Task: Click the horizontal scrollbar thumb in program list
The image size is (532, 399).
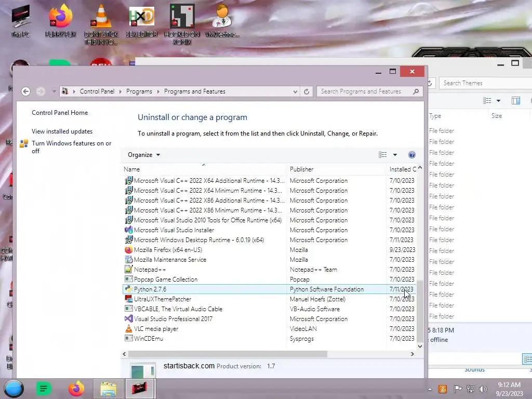Action: (228, 354)
